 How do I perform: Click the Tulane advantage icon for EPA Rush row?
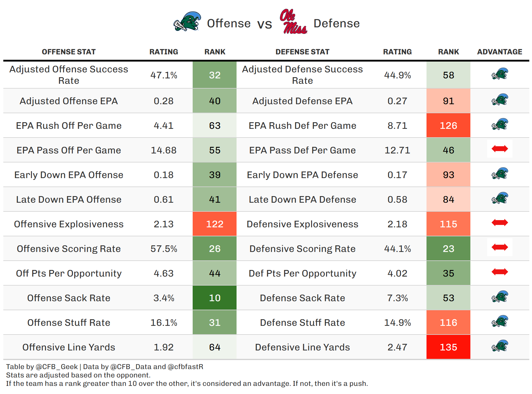500,124
